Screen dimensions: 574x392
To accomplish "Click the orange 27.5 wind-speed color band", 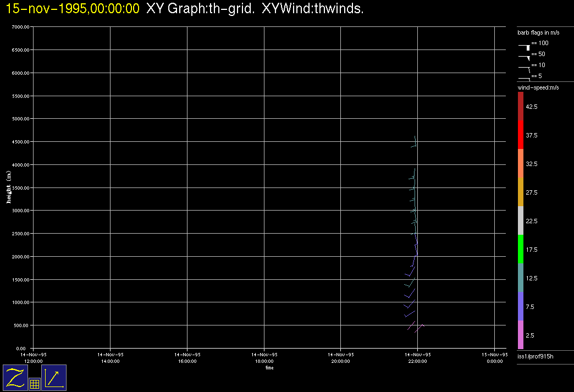I will [x=521, y=192].
